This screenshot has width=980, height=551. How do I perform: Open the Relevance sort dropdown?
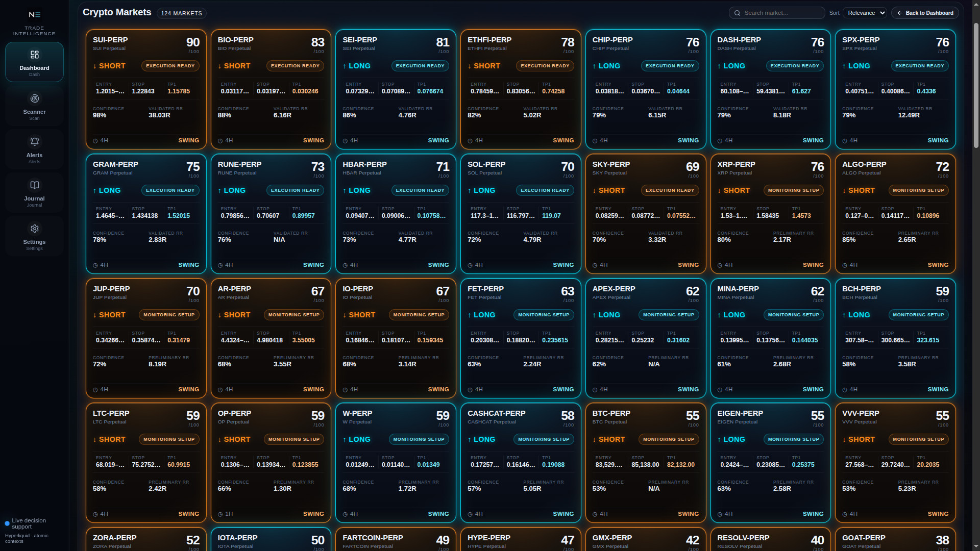865,13
